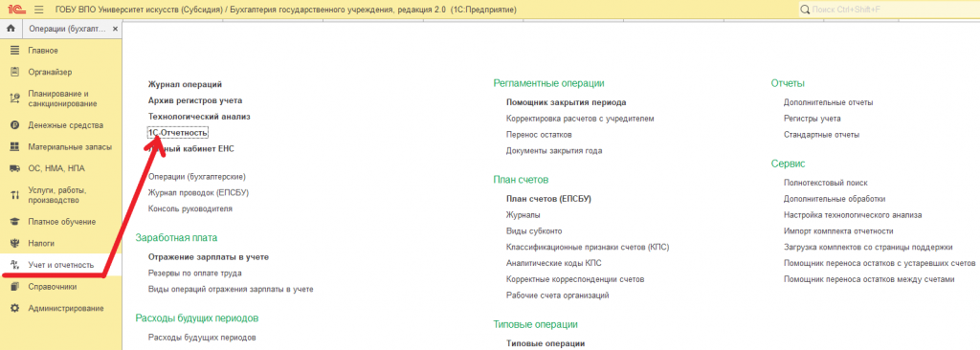The width and height of the screenshot is (980, 350).
Task: Open Журнал проводок (ЕПСБУ)
Action: click(x=198, y=192)
